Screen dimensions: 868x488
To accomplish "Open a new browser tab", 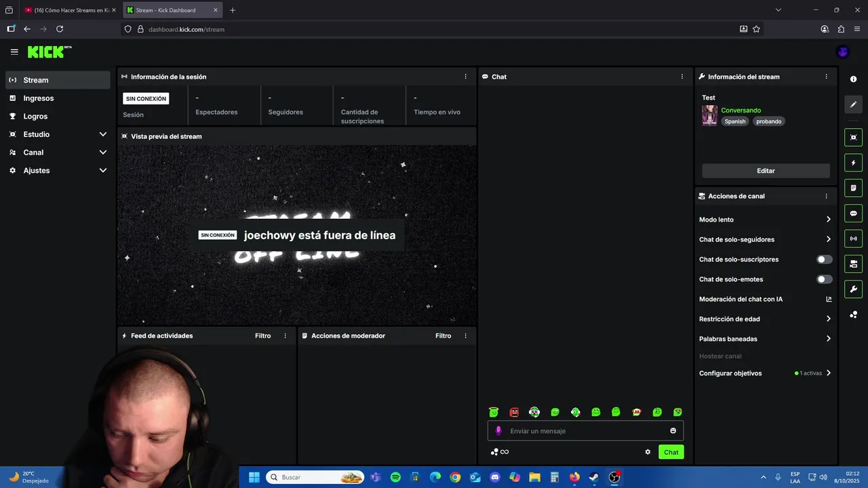I will click(233, 10).
